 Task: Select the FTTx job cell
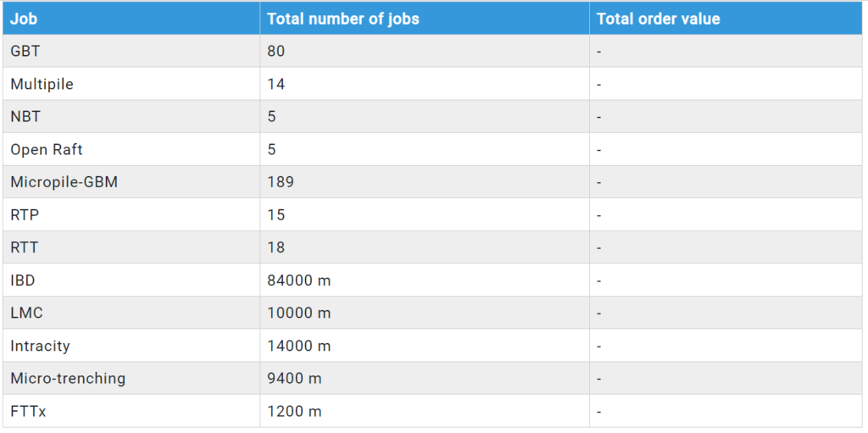pos(27,412)
